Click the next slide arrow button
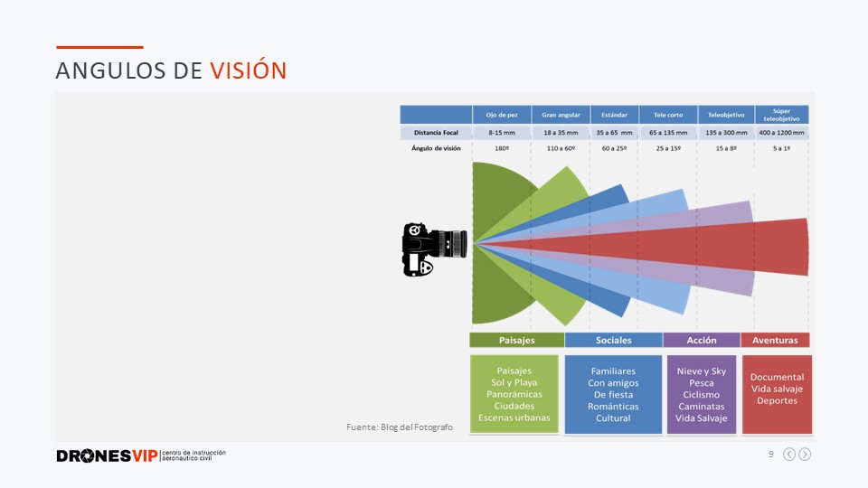868x488 pixels. click(805, 455)
